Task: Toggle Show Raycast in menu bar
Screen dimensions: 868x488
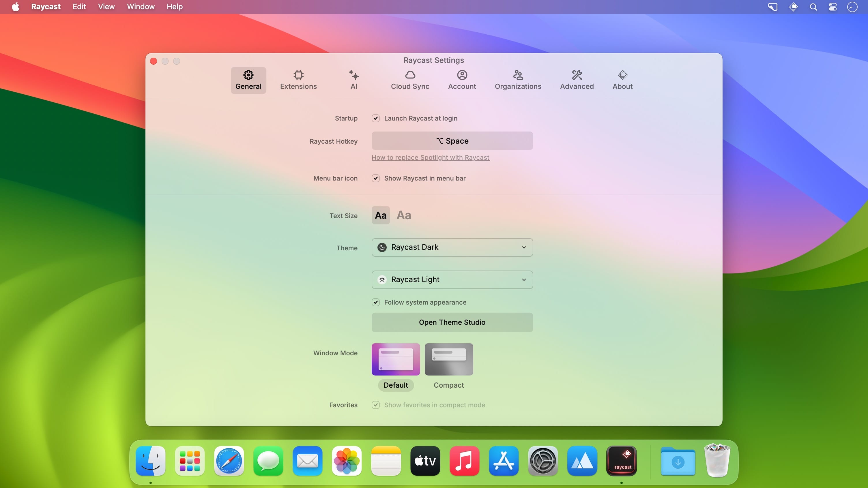Action: 375,178
